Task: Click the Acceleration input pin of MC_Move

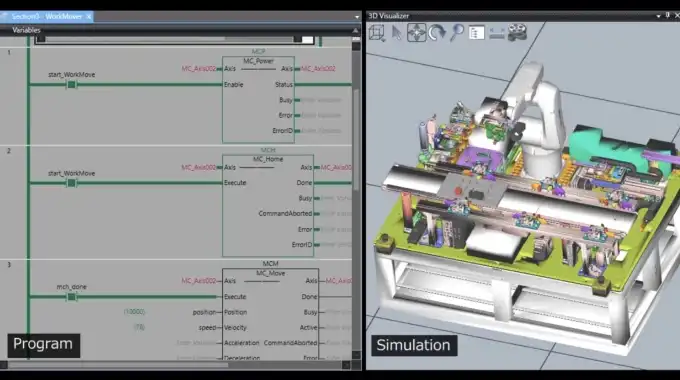Action: point(242,343)
